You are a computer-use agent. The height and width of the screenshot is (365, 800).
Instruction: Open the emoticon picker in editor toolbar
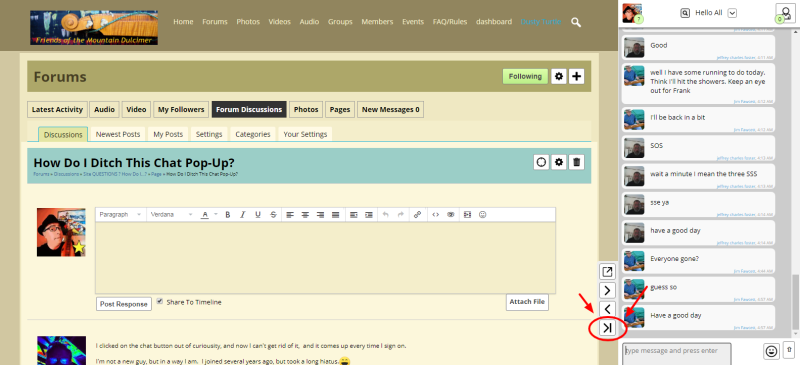click(x=483, y=215)
